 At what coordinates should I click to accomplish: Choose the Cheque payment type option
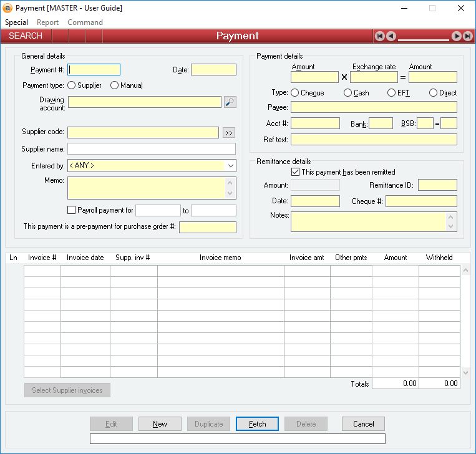[x=295, y=93]
